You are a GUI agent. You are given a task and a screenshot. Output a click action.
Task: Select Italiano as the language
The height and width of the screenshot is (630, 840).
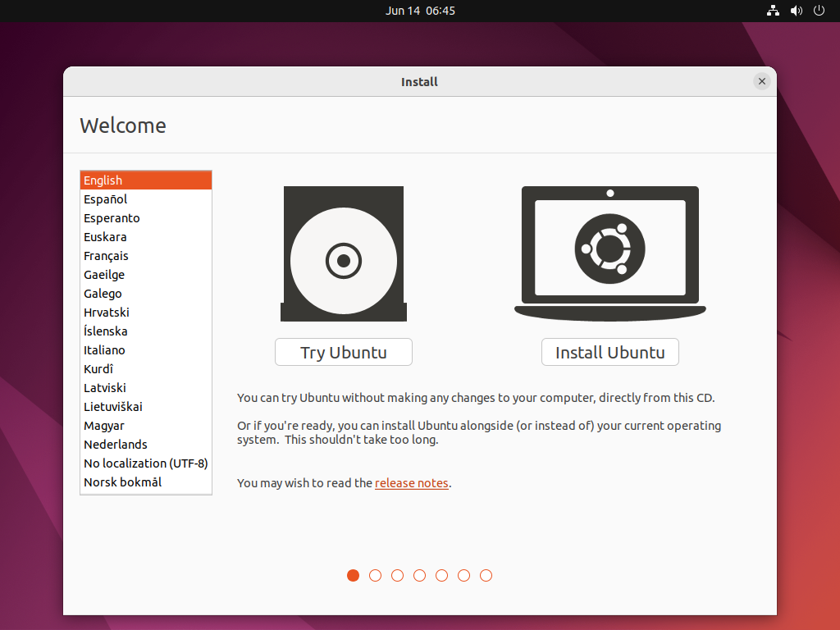coord(104,350)
